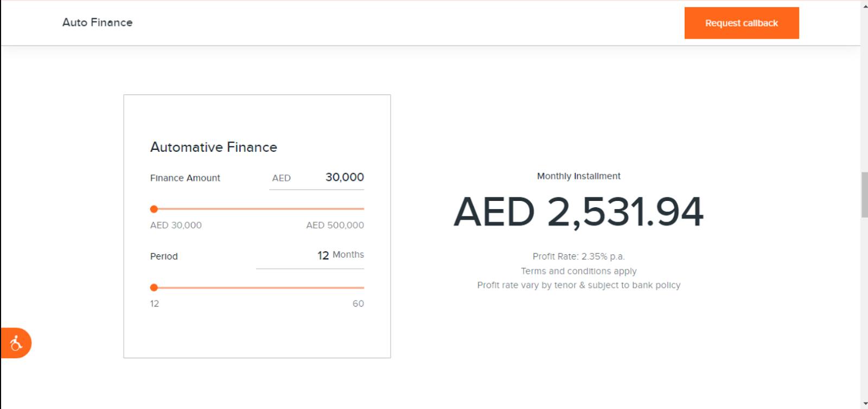
Task: Click the 60 months maximum label
Action: click(358, 304)
